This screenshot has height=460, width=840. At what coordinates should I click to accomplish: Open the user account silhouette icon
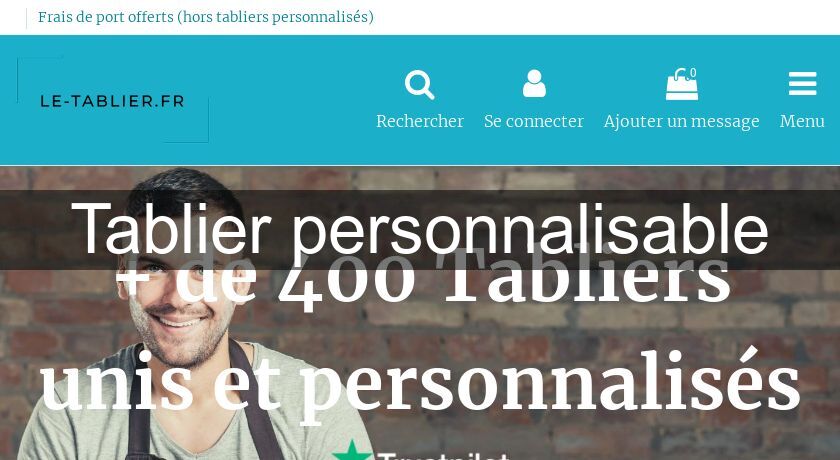pyautogui.click(x=534, y=84)
